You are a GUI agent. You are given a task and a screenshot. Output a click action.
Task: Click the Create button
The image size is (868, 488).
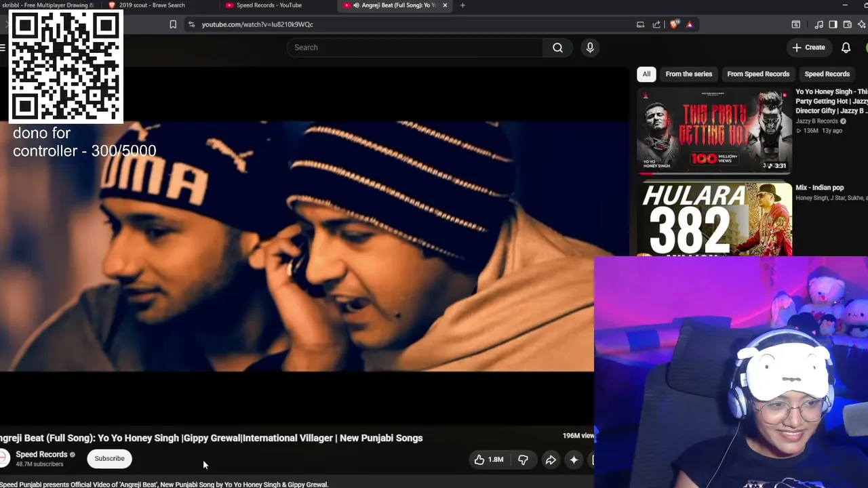point(809,47)
